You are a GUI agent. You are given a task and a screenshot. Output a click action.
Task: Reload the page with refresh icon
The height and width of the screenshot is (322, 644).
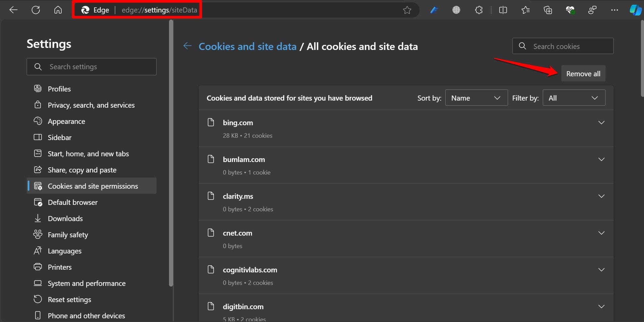point(36,10)
